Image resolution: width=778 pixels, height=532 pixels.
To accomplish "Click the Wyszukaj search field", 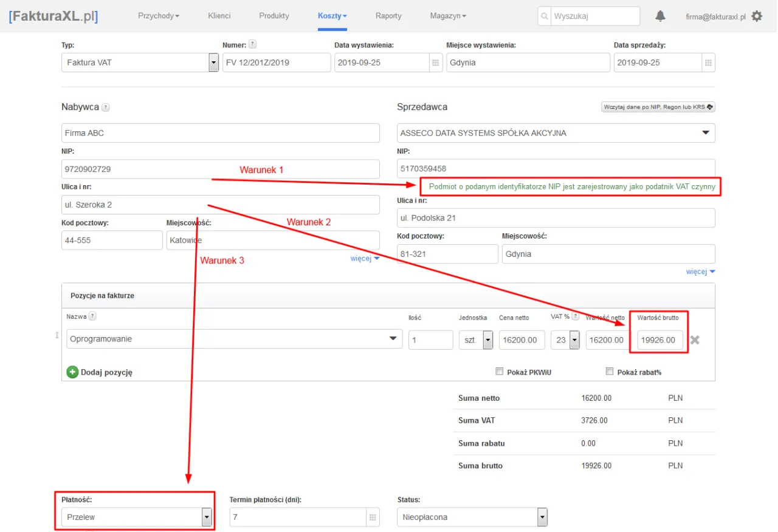I will coord(594,16).
